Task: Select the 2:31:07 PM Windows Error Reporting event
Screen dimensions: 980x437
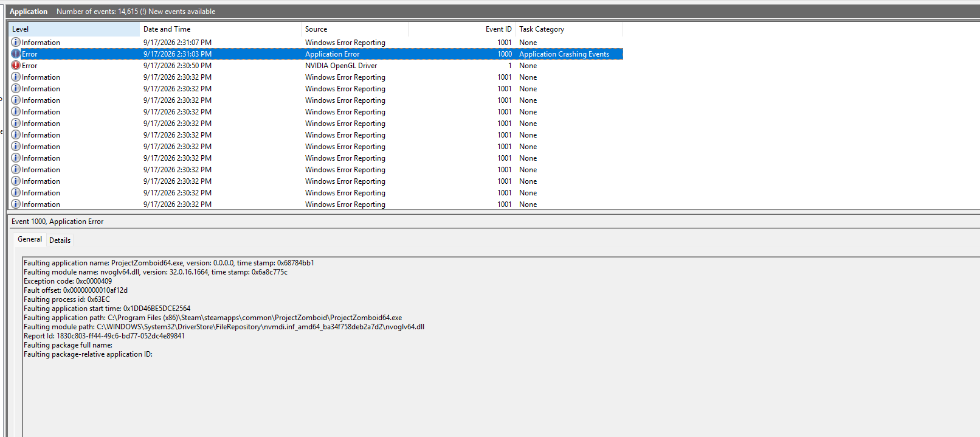Action: [x=316, y=42]
